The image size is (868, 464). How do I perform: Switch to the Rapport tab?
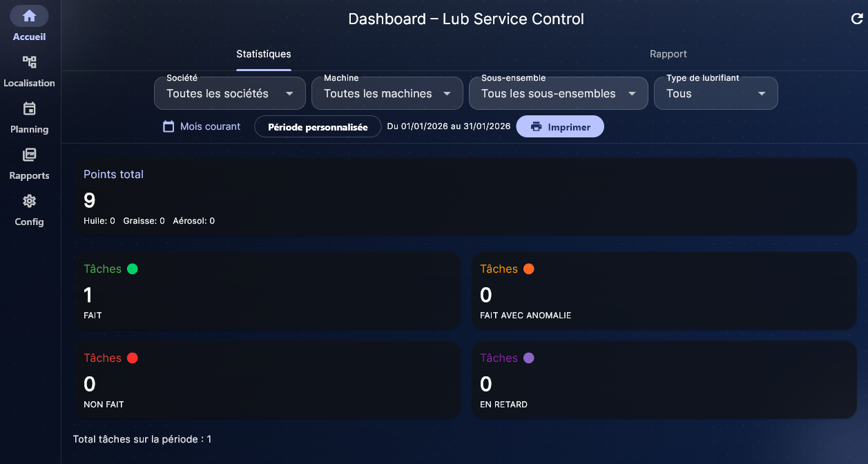(x=668, y=54)
